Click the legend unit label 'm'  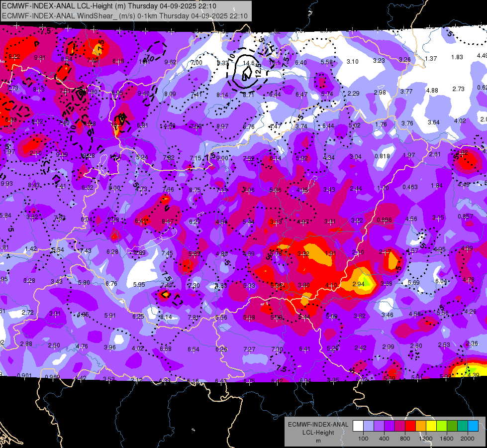(x=318, y=441)
